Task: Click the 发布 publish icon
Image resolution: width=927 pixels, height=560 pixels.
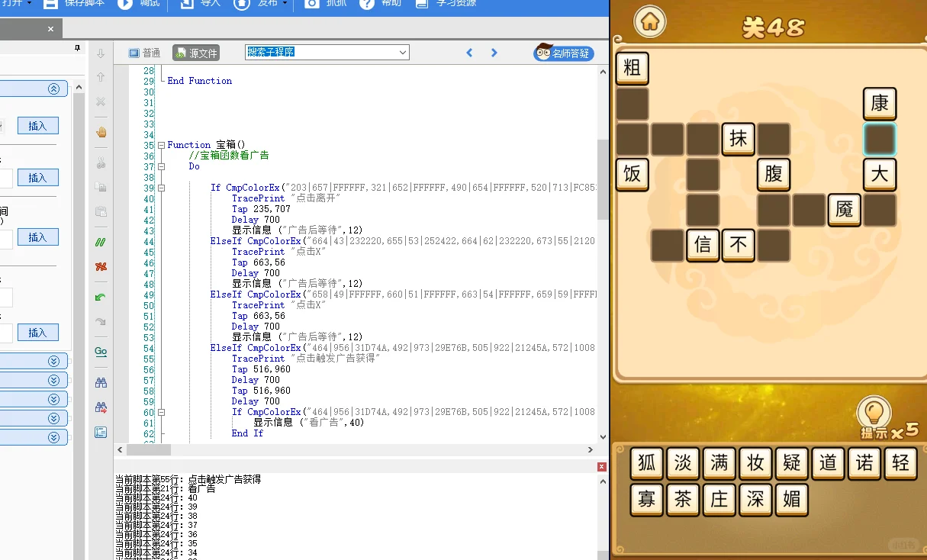Action: 241,4
